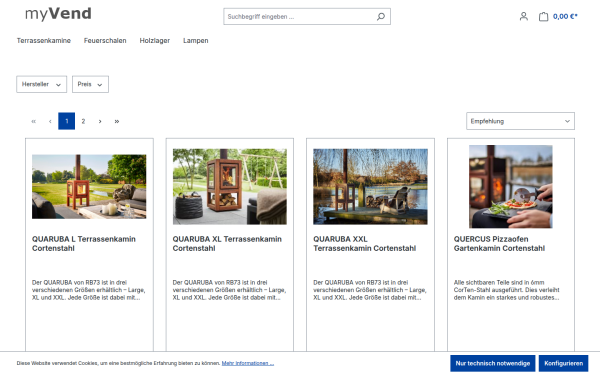Open QUARUBA L product image

pos(89,186)
